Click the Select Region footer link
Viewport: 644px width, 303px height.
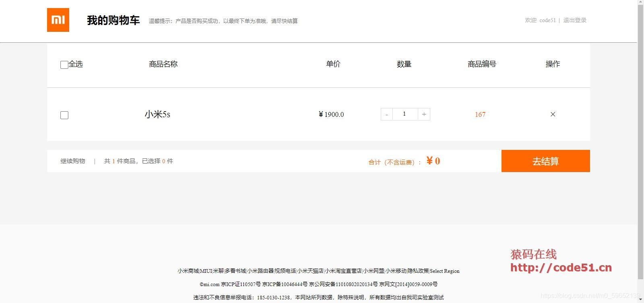(445, 271)
